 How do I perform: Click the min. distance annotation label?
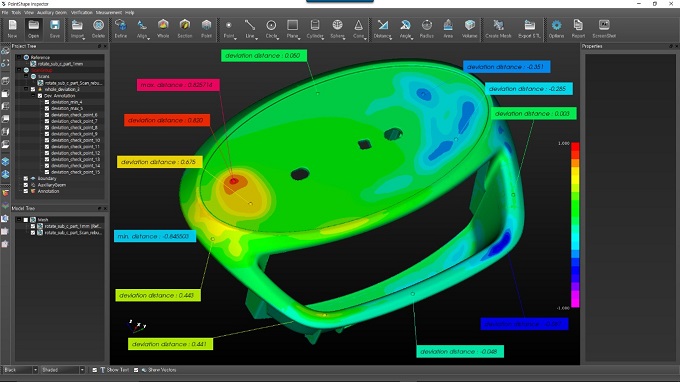[x=155, y=236]
